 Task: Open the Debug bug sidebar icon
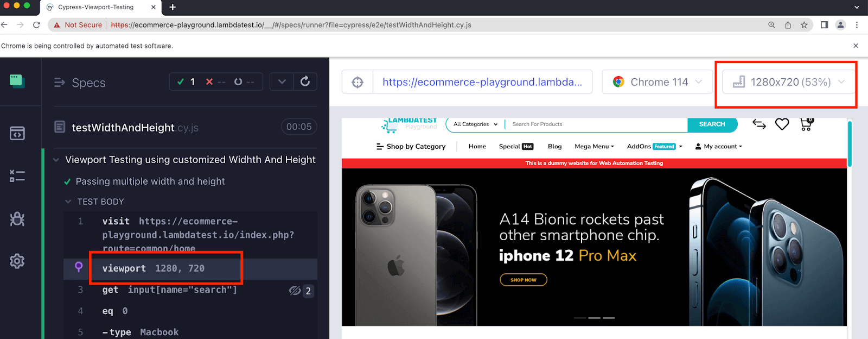17,218
